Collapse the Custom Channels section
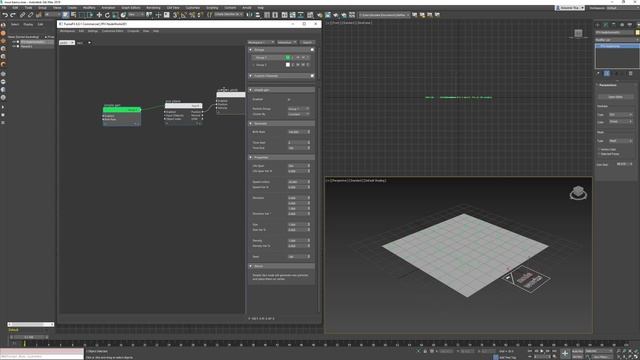 [251, 76]
